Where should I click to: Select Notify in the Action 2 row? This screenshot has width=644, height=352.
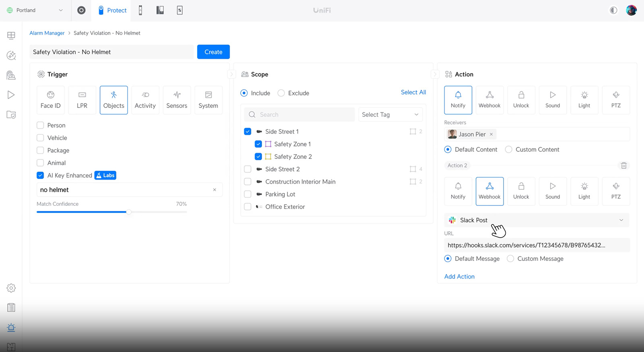pos(458,191)
